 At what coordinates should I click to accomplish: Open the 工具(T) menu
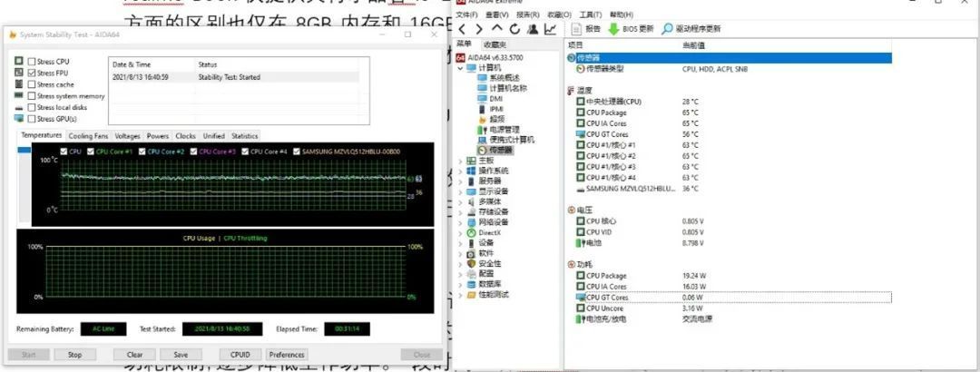[x=590, y=15]
